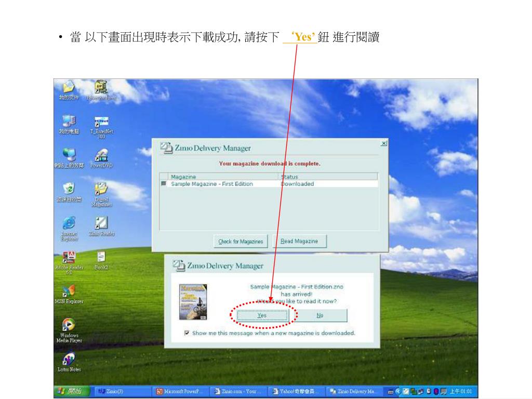Click Yes to read the magazine now
This screenshot has height=399, width=532.
click(262, 315)
